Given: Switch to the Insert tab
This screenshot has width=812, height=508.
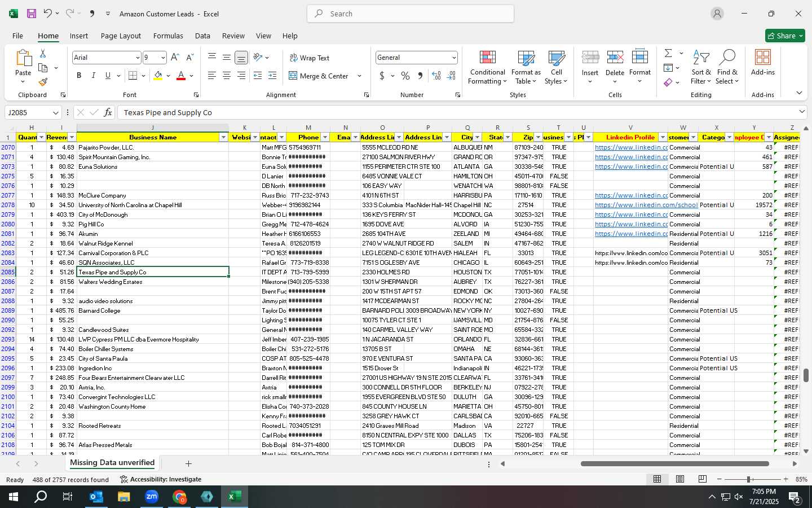Looking at the screenshot, I should (x=79, y=36).
